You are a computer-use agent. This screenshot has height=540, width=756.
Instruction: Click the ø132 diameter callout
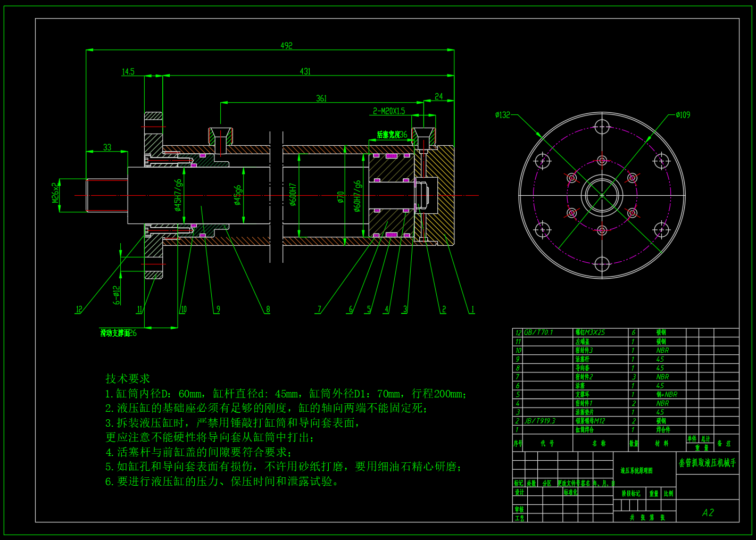(x=502, y=114)
